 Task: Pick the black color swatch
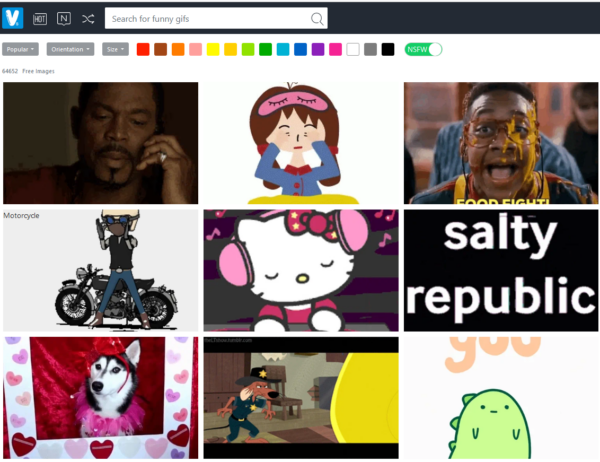click(x=388, y=49)
